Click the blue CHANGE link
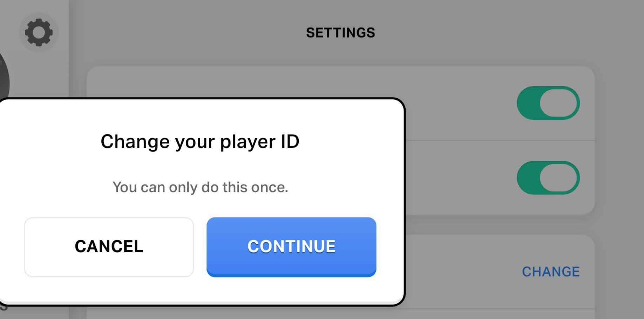The height and width of the screenshot is (319, 644). (x=550, y=272)
